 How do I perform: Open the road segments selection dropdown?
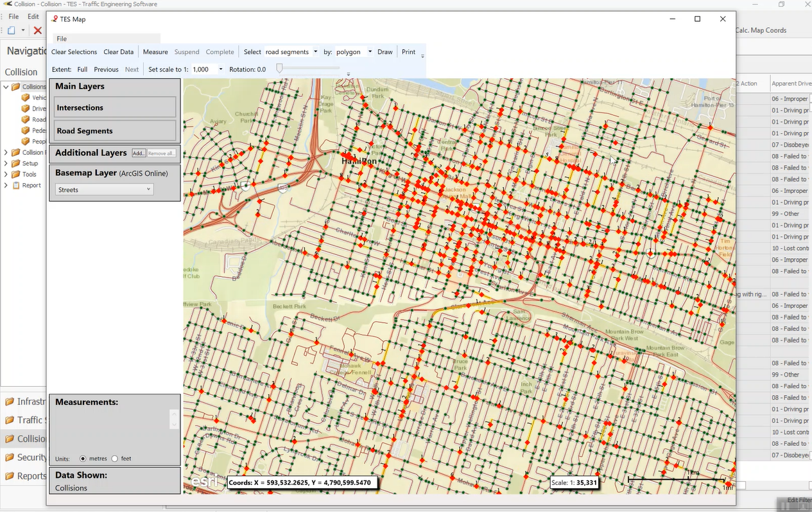click(316, 51)
